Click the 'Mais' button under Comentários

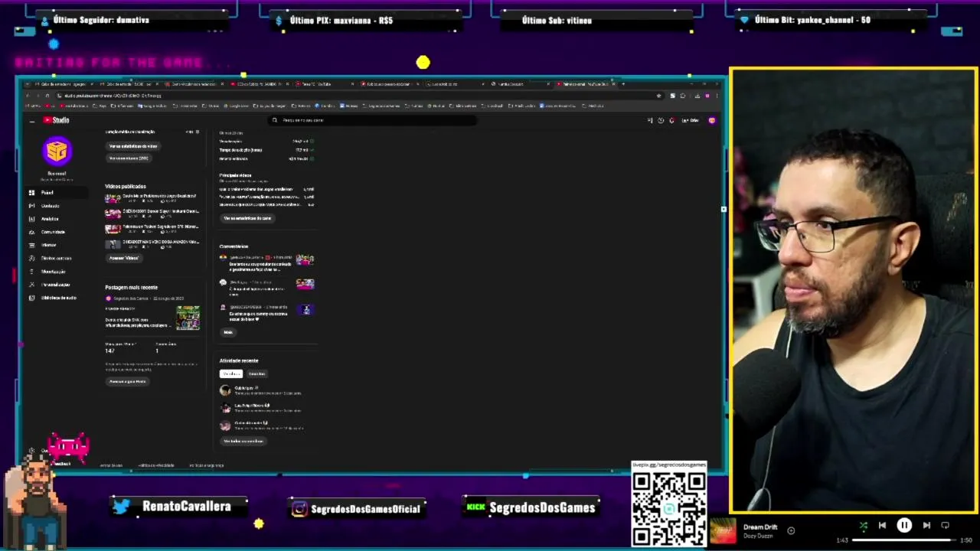(227, 332)
